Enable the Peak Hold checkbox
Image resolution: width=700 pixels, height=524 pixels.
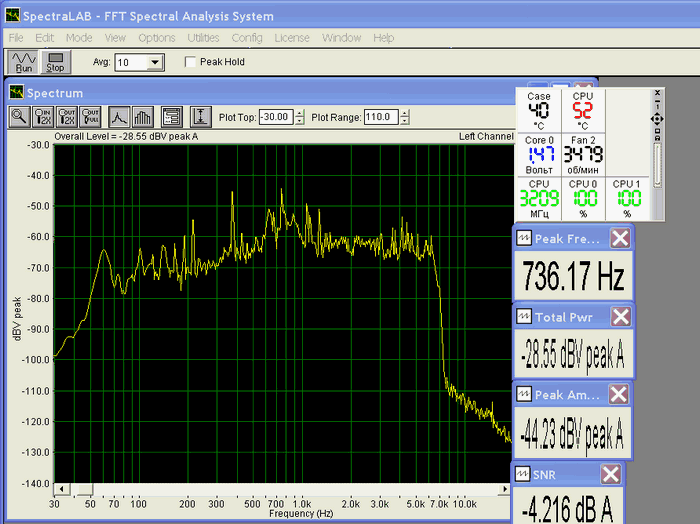(191, 62)
